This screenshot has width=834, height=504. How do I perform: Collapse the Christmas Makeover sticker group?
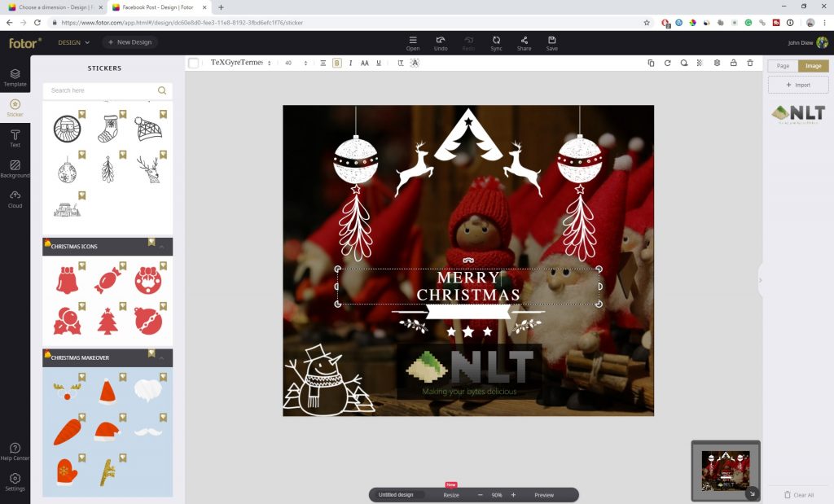pos(162,357)
